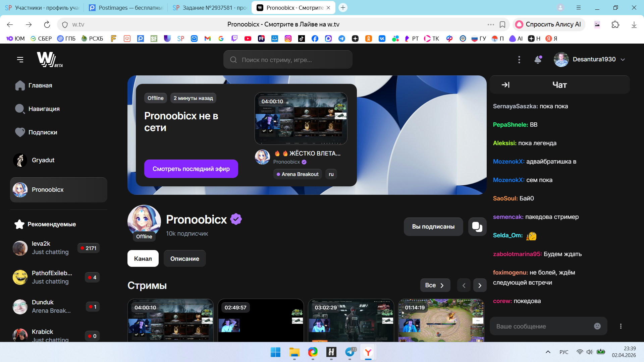Click the chat settings three-dot icon
Image resolution: width=644 pixels, height=362 pixels.
pyautogui.click(x=621, y=326)
